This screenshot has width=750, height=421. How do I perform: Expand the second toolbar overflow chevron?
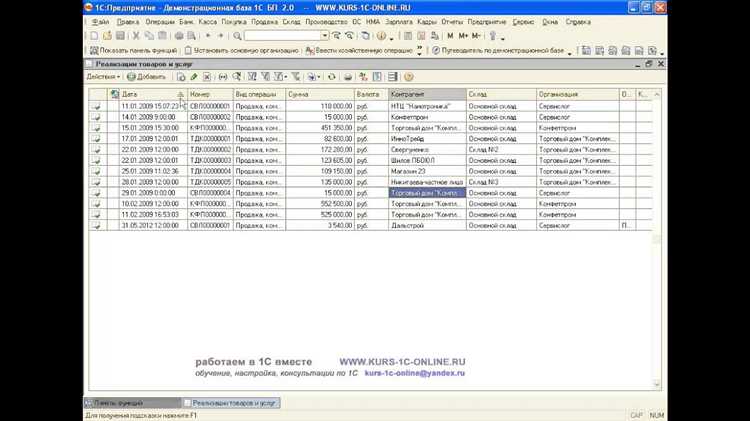(419, 50)
